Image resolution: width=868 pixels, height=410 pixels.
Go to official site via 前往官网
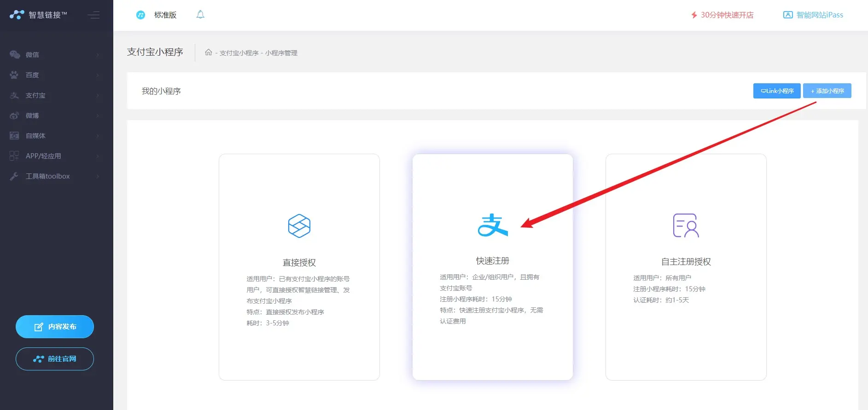(55, 359)
